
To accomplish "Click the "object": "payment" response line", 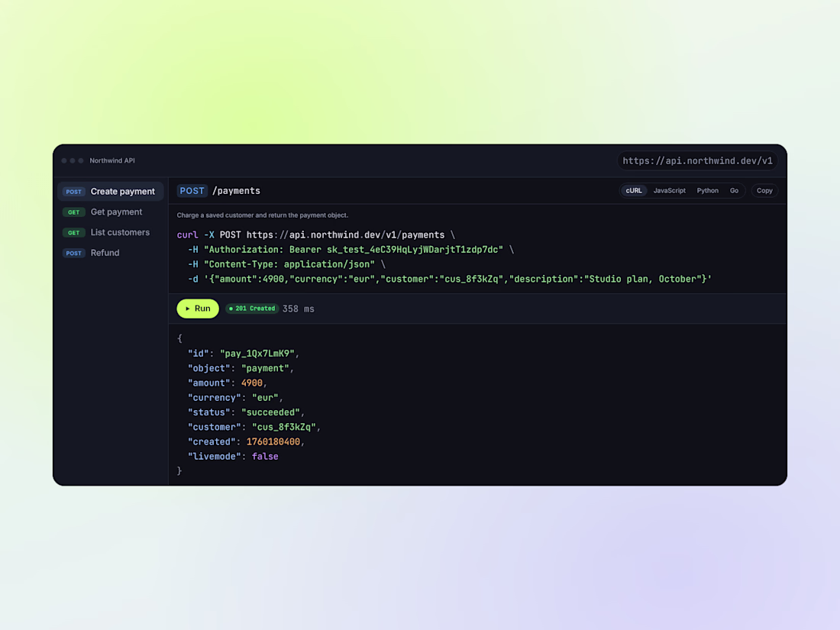I will click(x=241, y=369).
